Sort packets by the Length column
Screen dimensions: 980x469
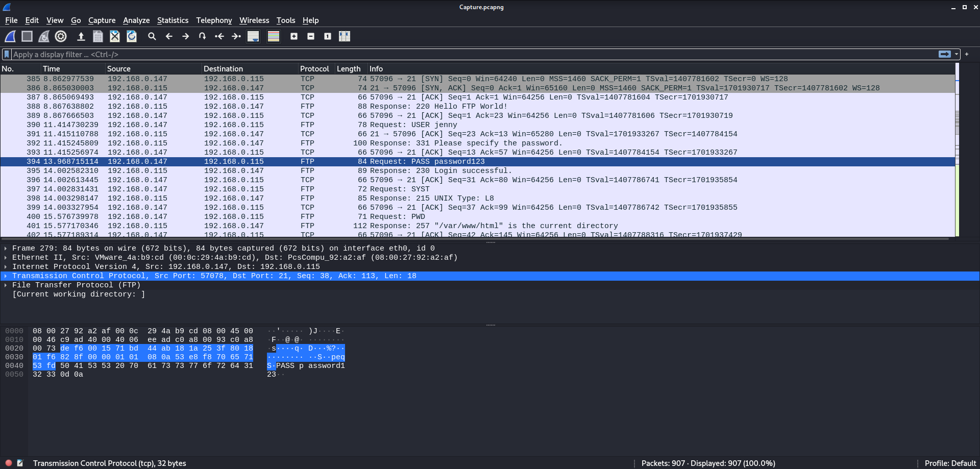[351, 69]
